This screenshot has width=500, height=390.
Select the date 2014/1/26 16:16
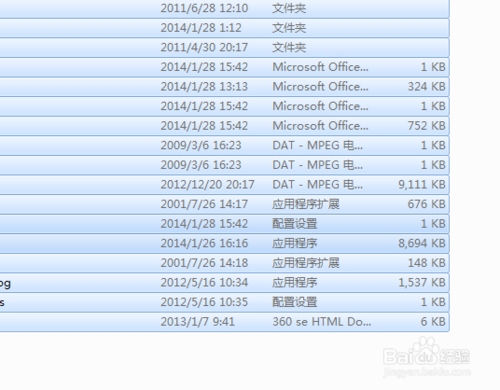(x=204, y=243)
